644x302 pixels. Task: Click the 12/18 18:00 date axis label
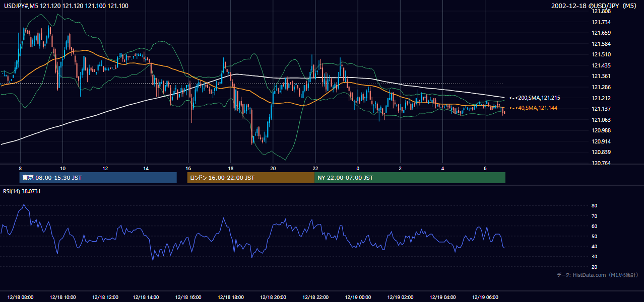[231, 297]
